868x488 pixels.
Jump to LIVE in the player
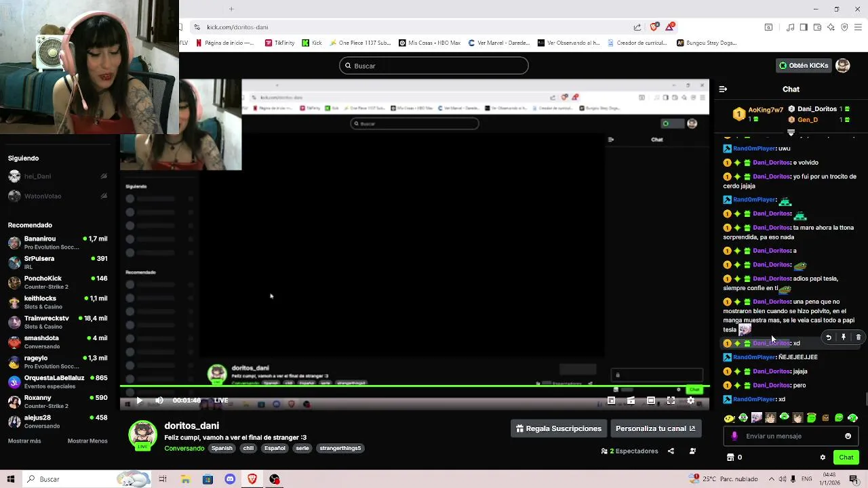point(221,401)
